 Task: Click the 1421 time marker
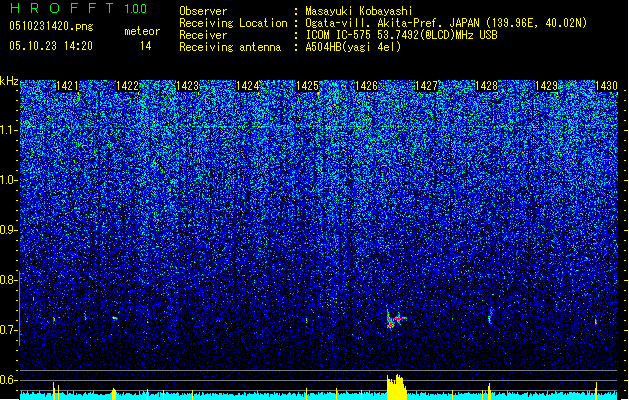pos(67,86)
